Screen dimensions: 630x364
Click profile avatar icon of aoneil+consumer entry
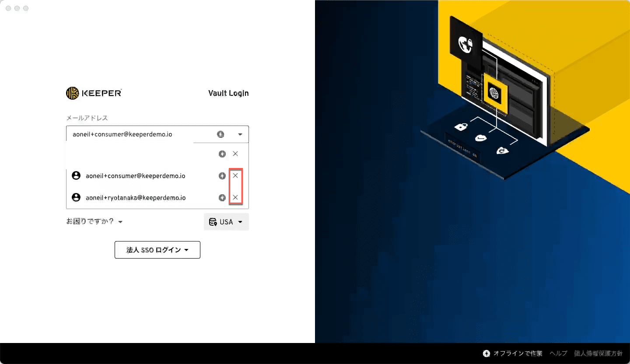coord(76,176)
